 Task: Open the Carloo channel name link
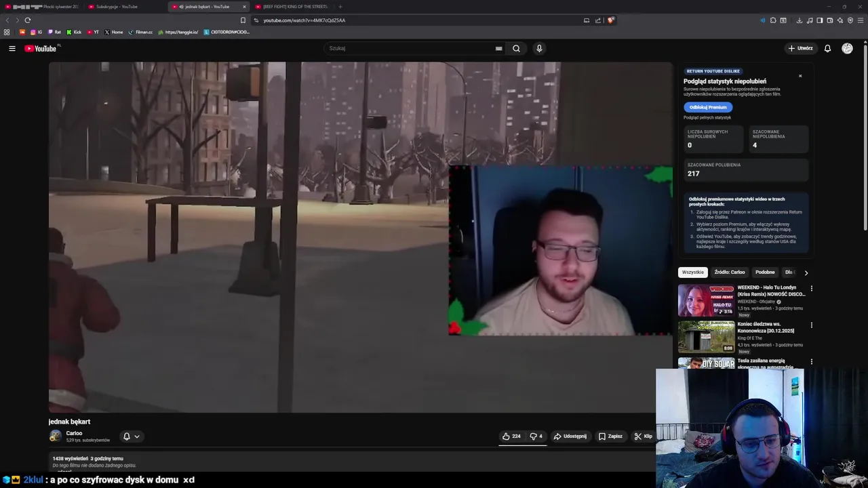point(74,433)
